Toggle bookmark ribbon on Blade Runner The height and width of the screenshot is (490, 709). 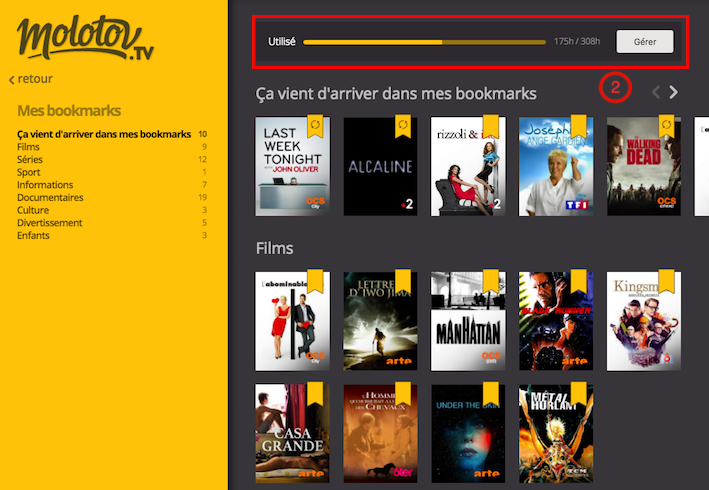[578, 281]
